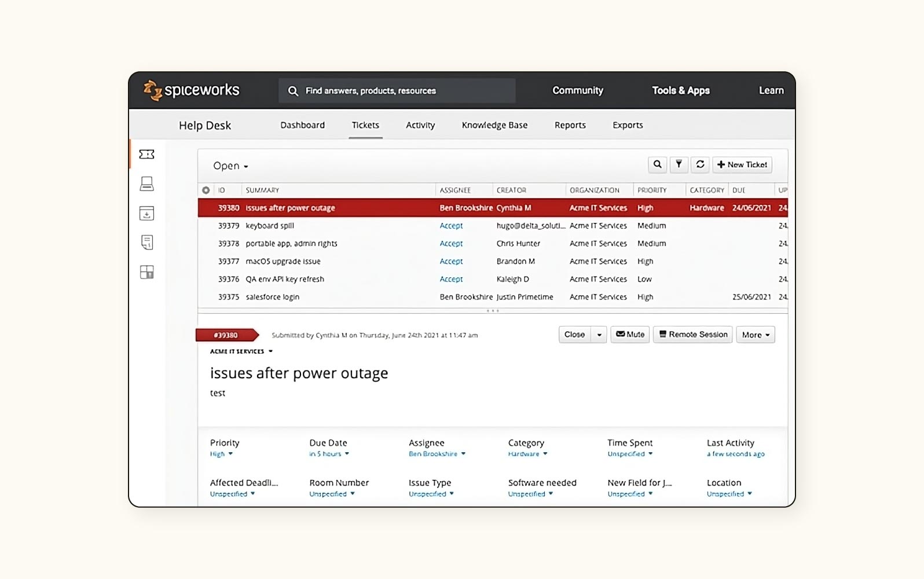Accept the keyboard spill ticket
This screenshot has height=579, width=924.
(x=451, y=226)
